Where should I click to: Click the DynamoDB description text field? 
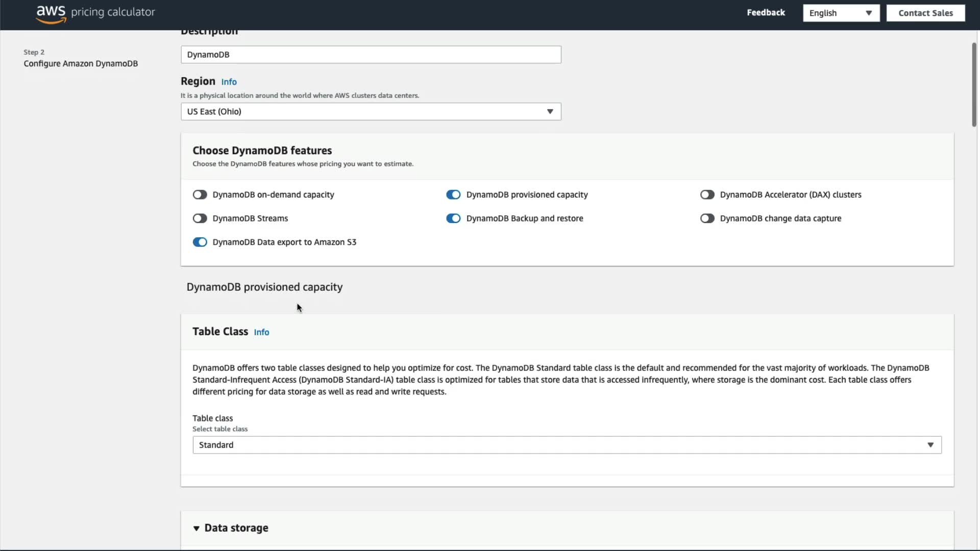click(x=371, y=55)
